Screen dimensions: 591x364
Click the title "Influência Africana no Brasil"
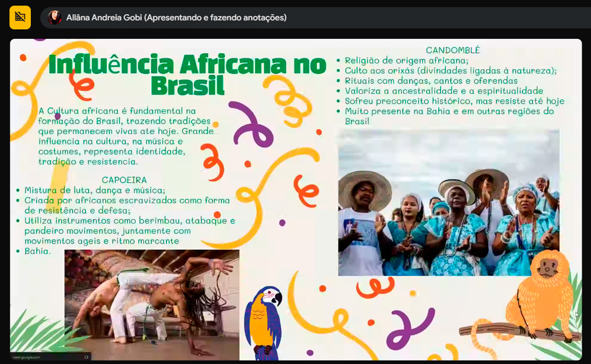[187, 74]
